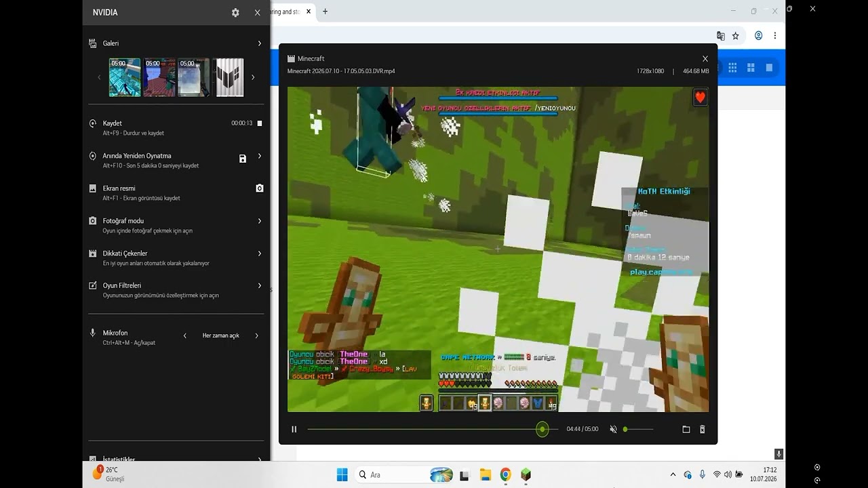868x488 pixels.
Task: Bookmark the page with star icon
Action: [736, 36]
